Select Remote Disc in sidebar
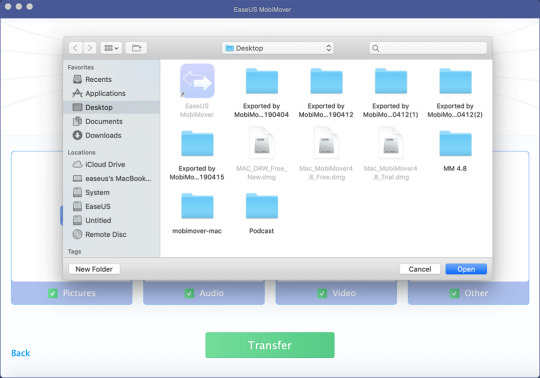The image size is (540, 378). [112, 234]
